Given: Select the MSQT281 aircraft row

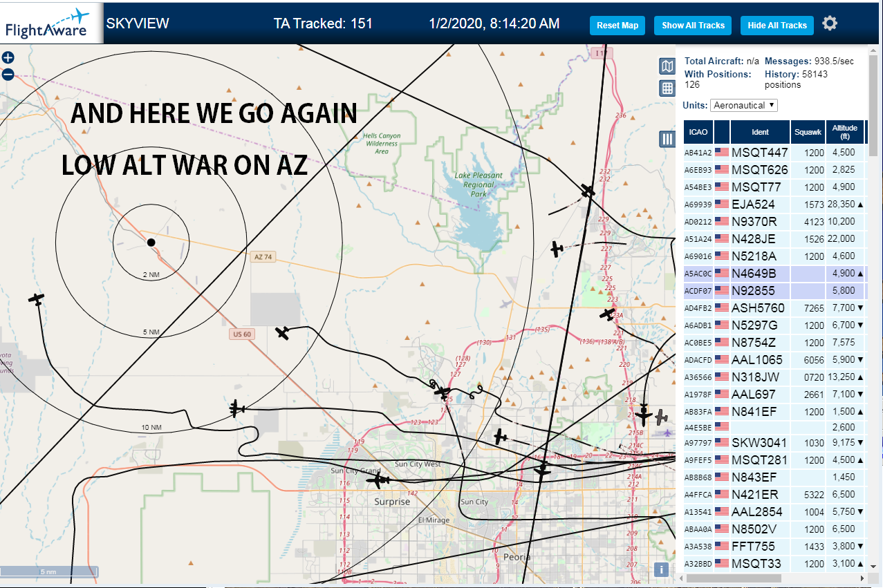Looking at the screenshot, I should tap(774, 460).
